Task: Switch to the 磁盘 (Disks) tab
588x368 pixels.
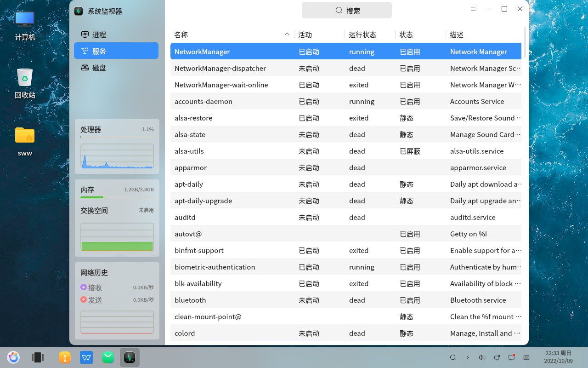Action: coord(116,68)
